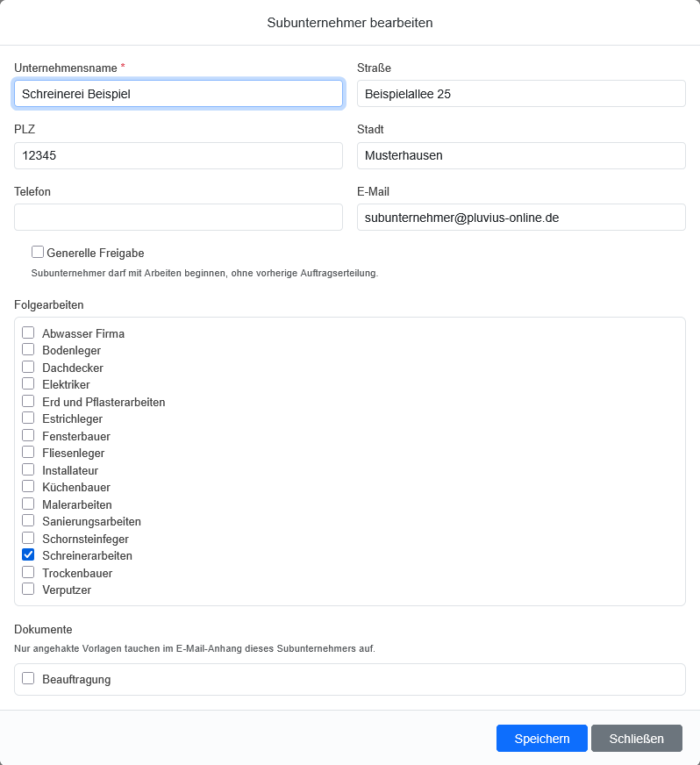Focus the PLZ field showing 12345
Image resolution: width=700 pixels, height=765 pixels.
point(179,155)
